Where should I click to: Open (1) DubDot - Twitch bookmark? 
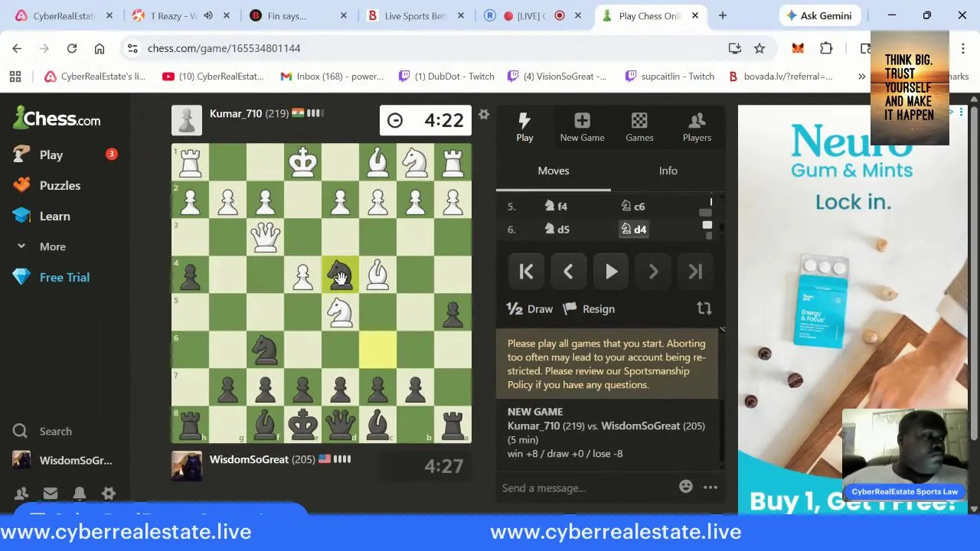point(446,76)
